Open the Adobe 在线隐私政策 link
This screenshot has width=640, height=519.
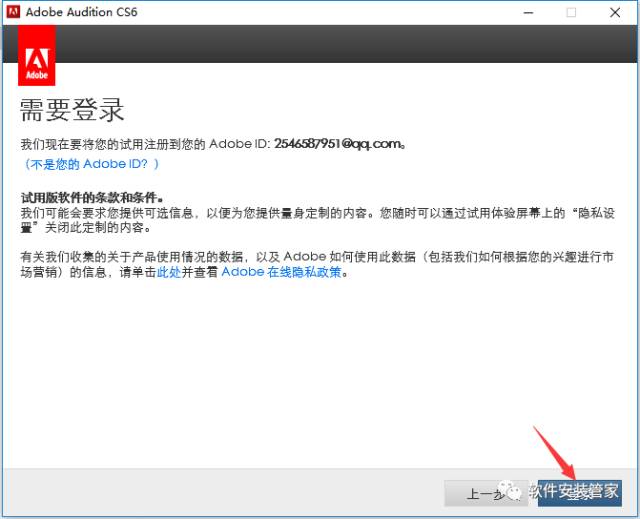pos(282,272)
